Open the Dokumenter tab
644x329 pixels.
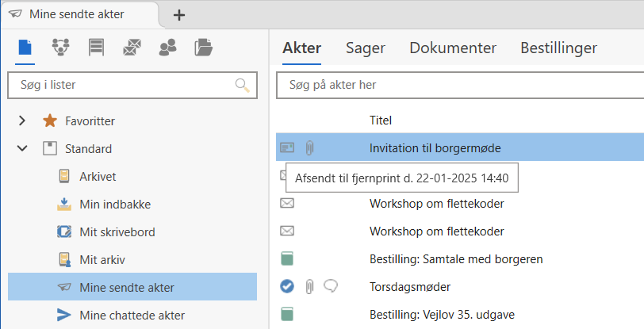click(452, 48)
